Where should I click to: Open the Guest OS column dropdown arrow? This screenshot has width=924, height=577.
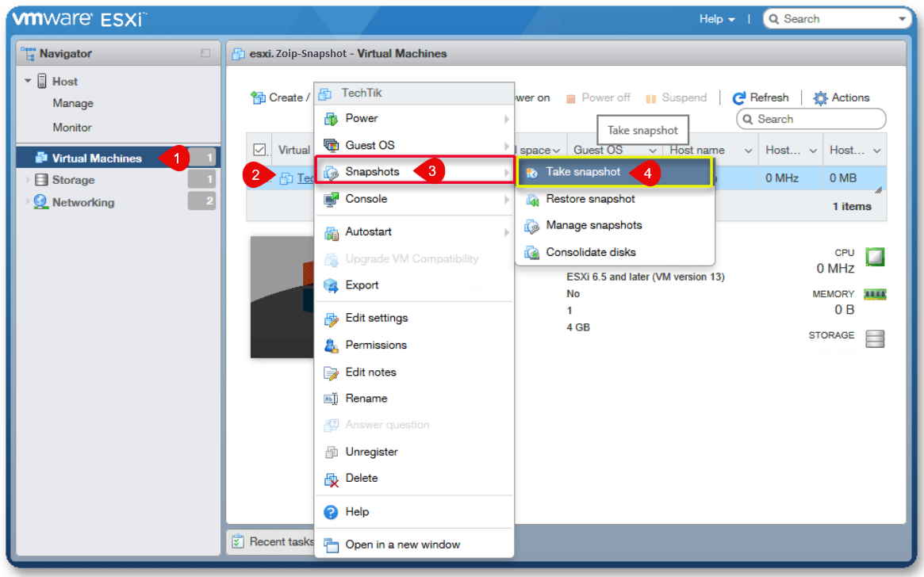click(652, 151)
